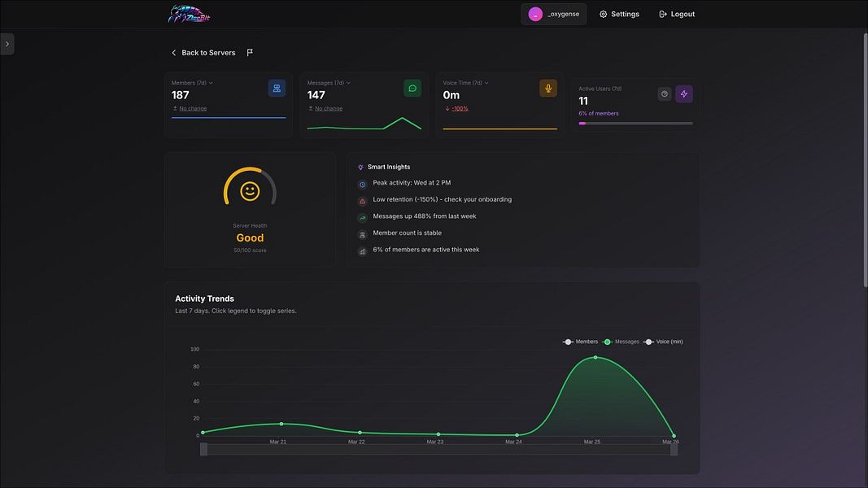Click the Smart Insights lightbulb icon
The width and height of the screenshot is (868, 488).
point(361,167)
